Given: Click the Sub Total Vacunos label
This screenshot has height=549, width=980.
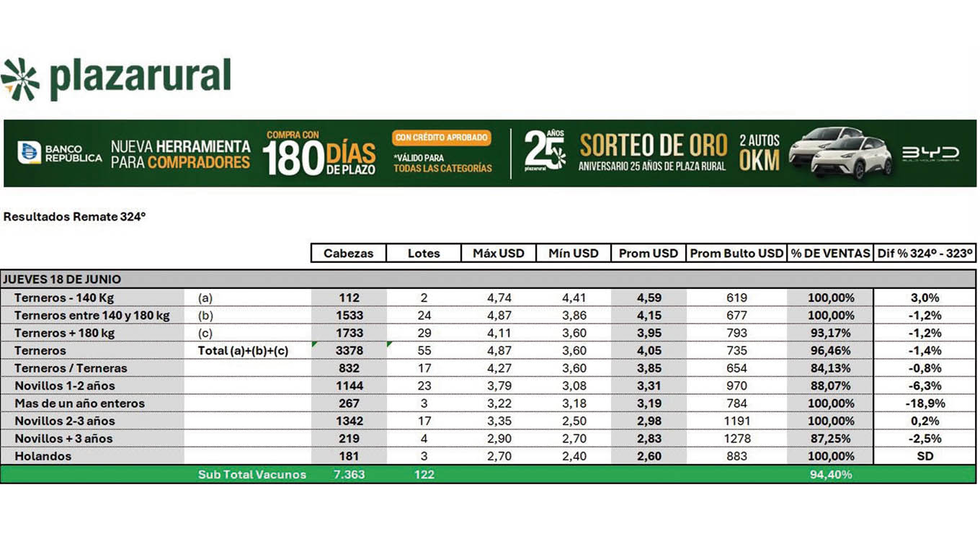Looking at the screenshot, I should 252,474.
